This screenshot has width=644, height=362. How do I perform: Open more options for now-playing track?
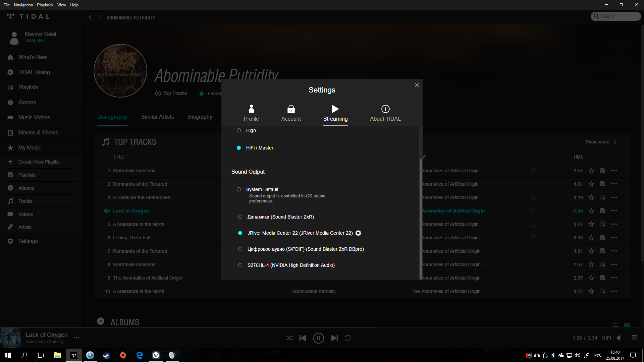[76, 338]
